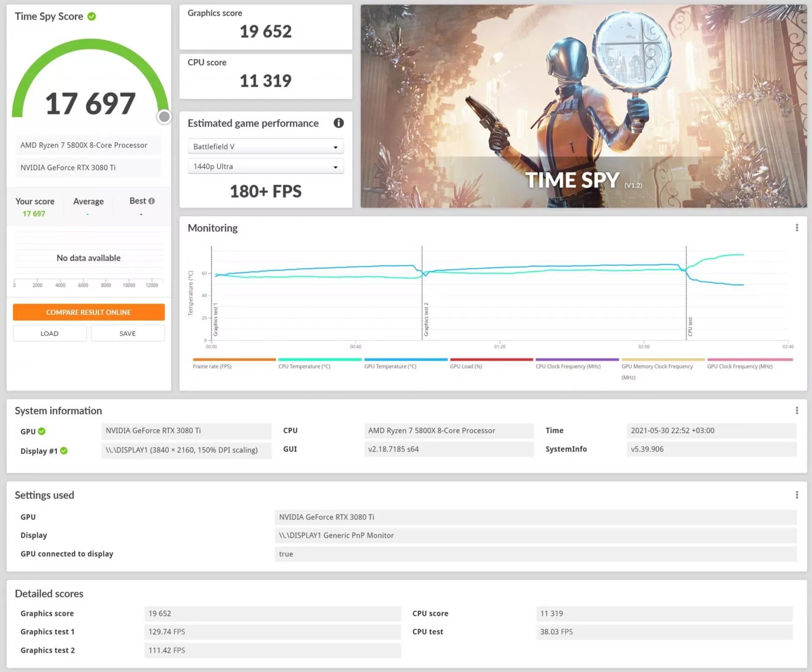Click the GPU Temperature blue legend swatch
This screenshot has width=812, height=672.
[x=406, y=360]
